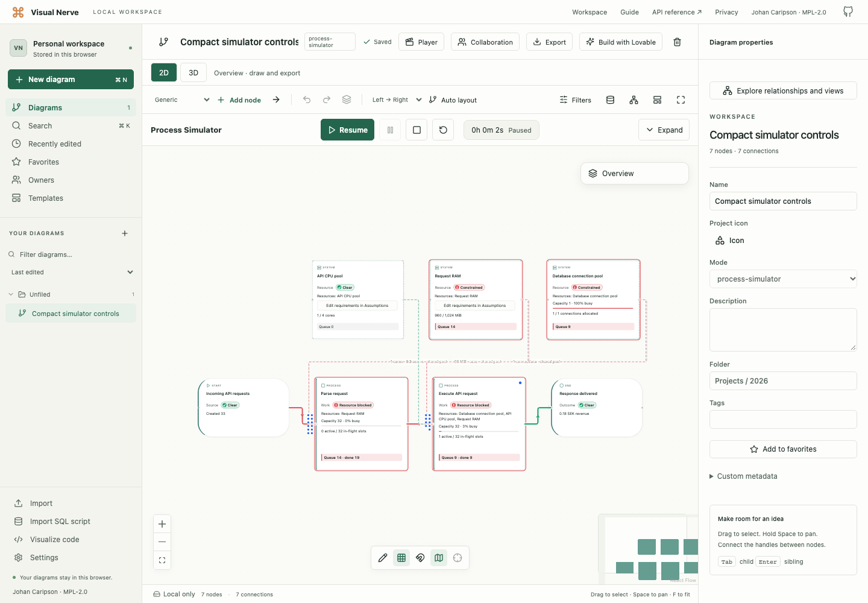This screenshot has height=603, width=868.
Task: Collapse the Unfiled folder
Action: point(11,294)
